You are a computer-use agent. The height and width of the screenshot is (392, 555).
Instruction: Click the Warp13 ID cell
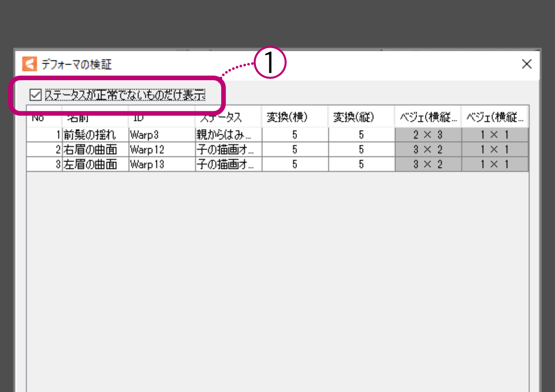pyautogui.click(x=161, y=165)
